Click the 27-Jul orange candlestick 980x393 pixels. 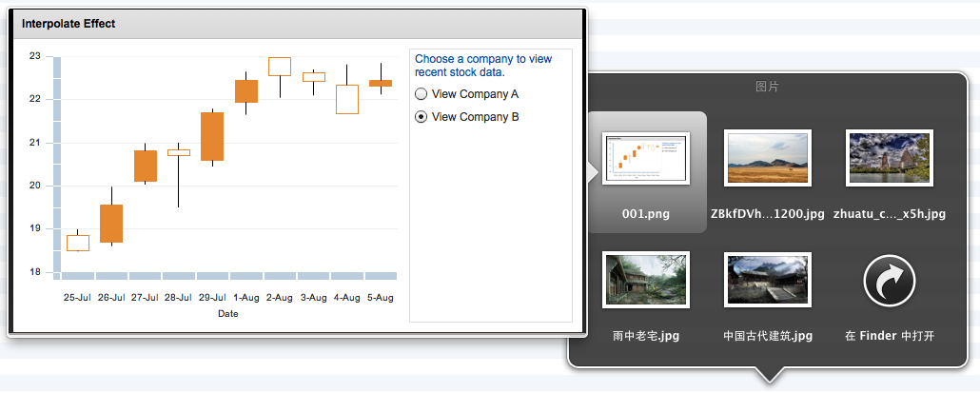coord(146,166)
